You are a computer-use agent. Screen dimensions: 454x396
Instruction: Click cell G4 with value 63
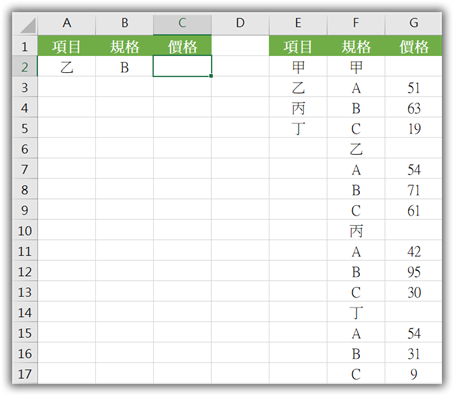tap(414, 107)
